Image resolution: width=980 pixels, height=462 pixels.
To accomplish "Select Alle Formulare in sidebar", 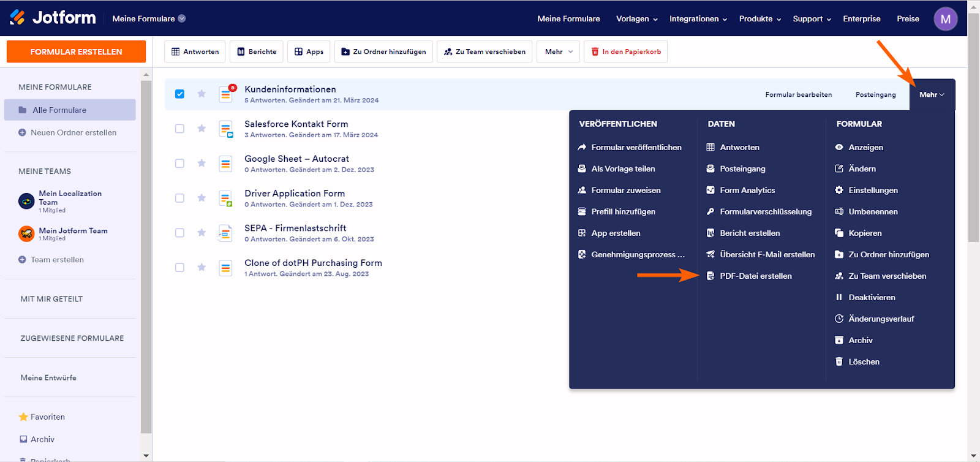I will pos(70,110).
